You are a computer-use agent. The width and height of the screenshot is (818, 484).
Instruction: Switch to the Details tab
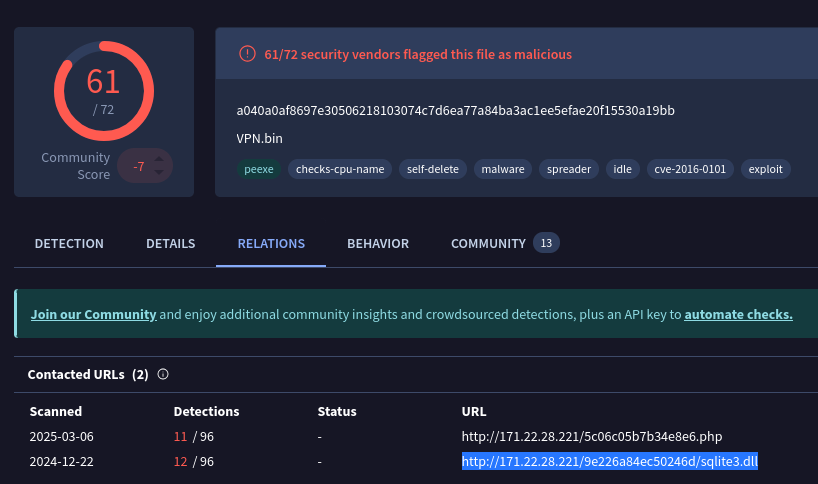(x=170, y=243)
